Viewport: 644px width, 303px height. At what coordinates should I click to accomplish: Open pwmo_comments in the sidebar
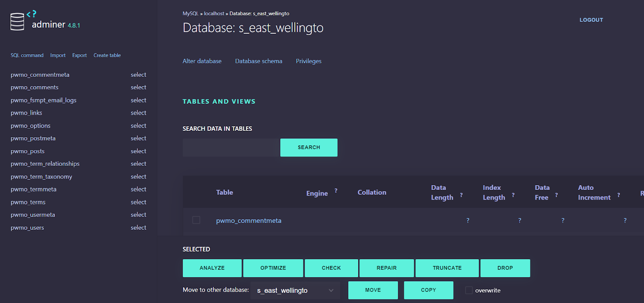(x=35, y=87)
